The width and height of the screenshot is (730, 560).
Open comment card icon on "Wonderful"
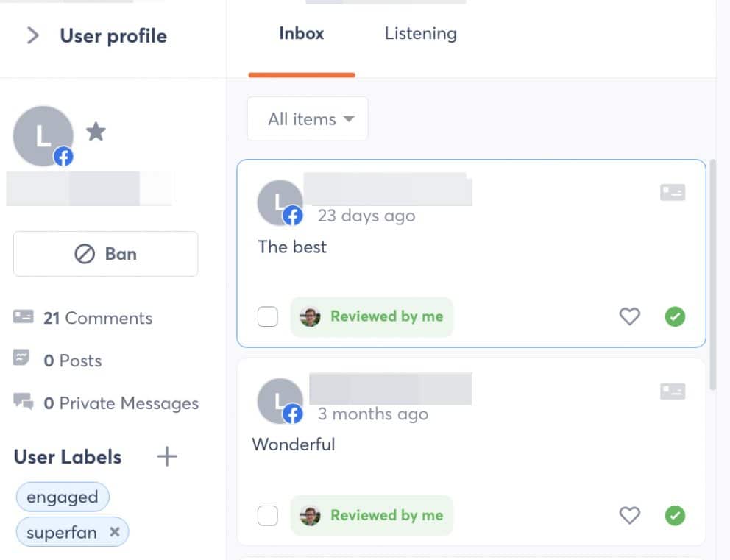click(673, 391)
